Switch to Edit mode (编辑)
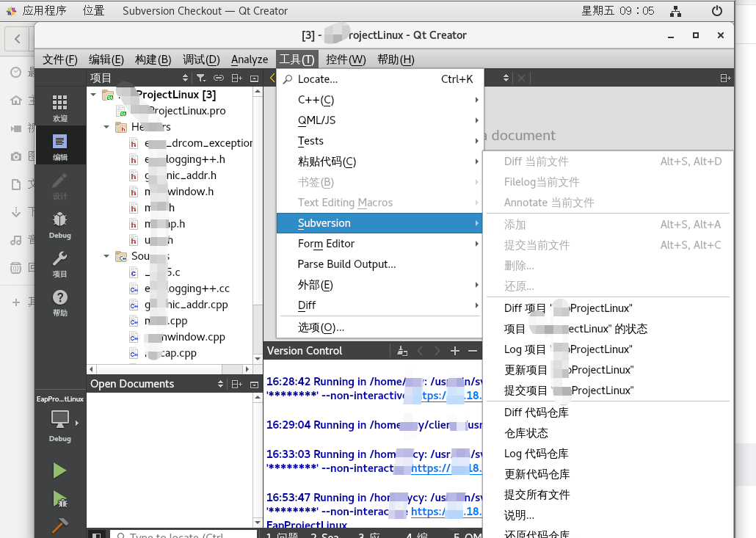This screenshot has width=756, height=538. tap(59, 147)
